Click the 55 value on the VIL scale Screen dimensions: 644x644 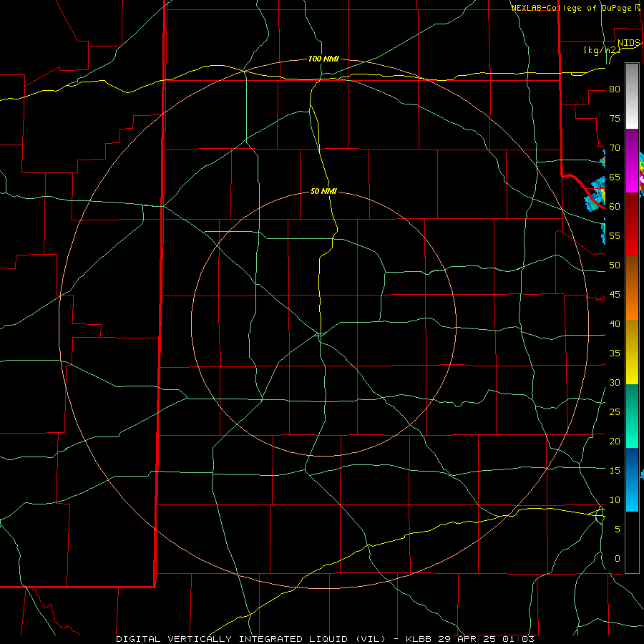tap(615, 236)
